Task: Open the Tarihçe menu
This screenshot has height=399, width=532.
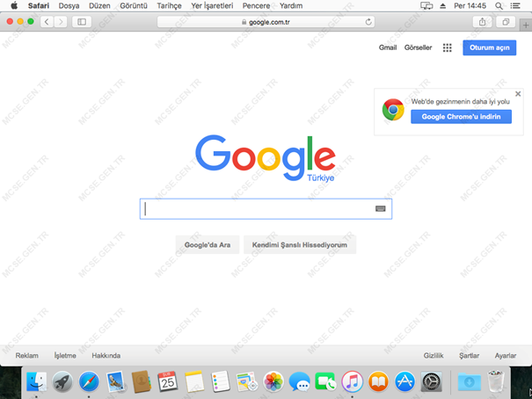Action: (169, 6)
